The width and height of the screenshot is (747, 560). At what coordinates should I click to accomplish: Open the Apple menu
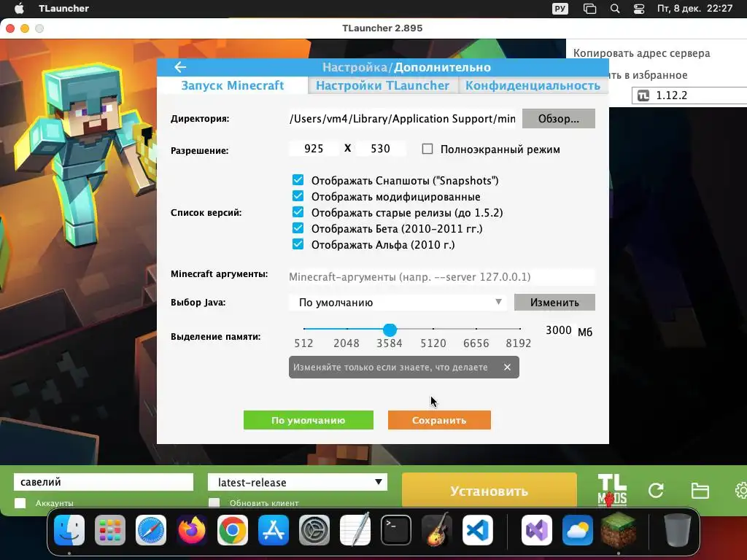[x=19, y=8]
